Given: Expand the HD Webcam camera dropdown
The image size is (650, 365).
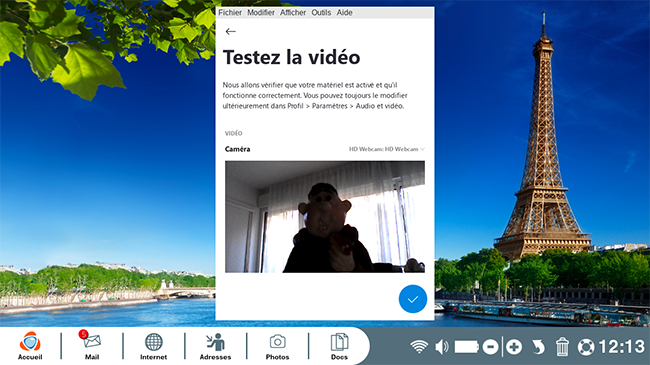Looking at the screenshot, I should click(387, 149).
